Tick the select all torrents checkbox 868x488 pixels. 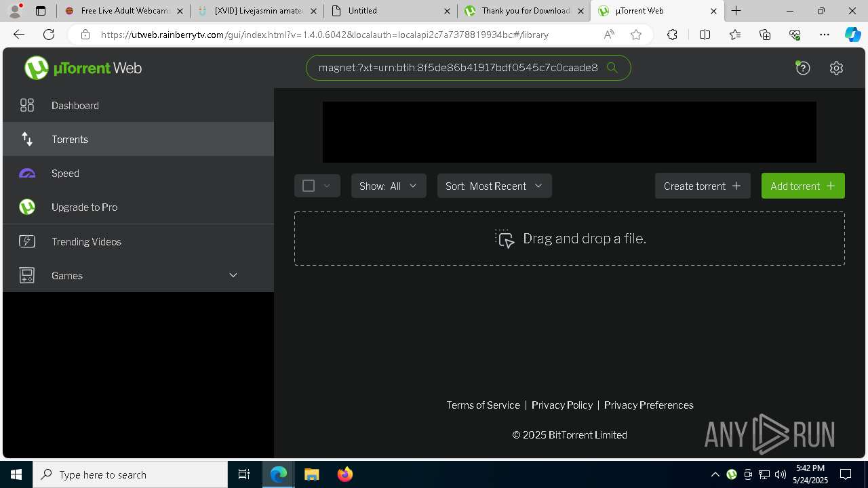click(309, 186)
